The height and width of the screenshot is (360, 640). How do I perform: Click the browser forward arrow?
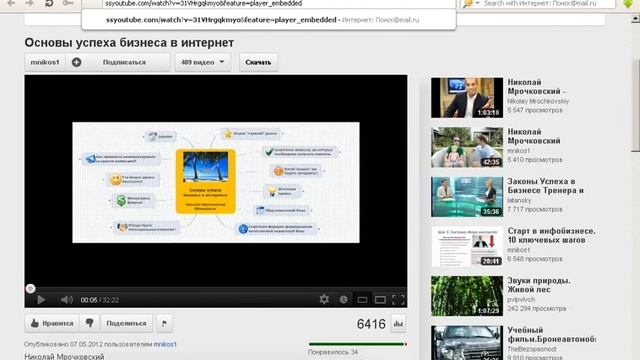tap(30, 3)
